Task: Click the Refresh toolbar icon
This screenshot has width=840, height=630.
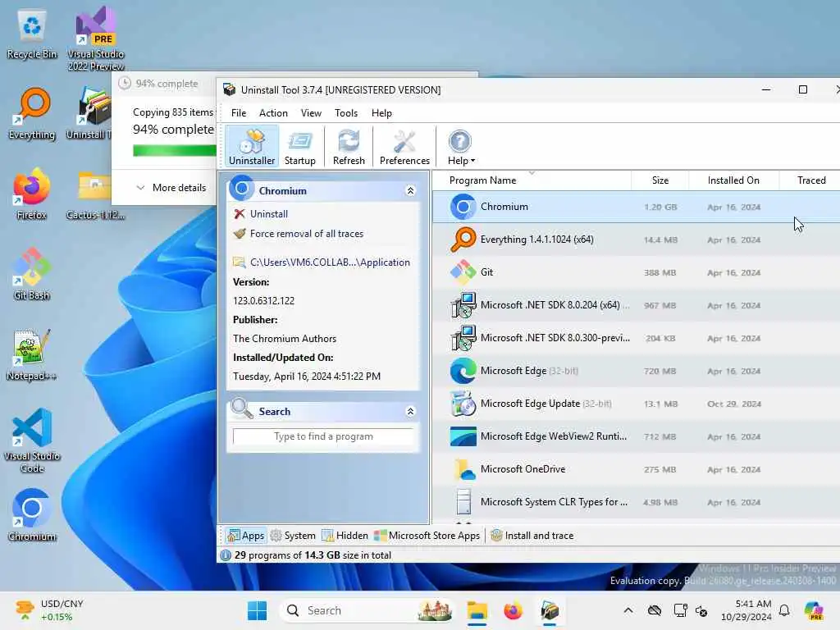Action: pos(349,146)
